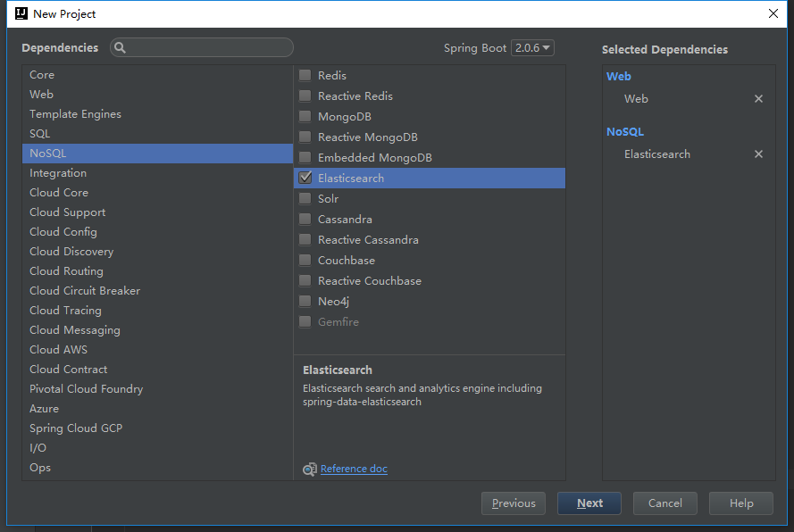Check the Redis checkbox
The image size is (794, 532).
click(x=305, y=75)
